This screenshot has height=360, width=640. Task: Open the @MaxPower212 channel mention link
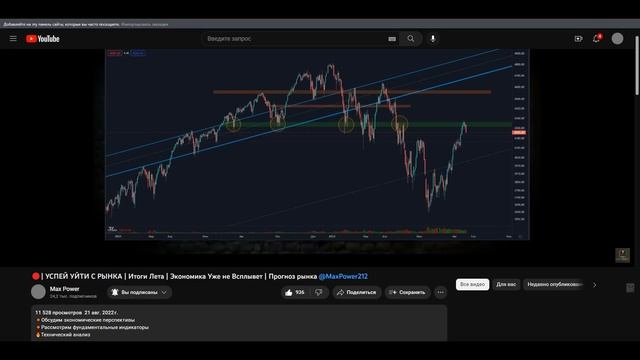(x=343, y=276)
